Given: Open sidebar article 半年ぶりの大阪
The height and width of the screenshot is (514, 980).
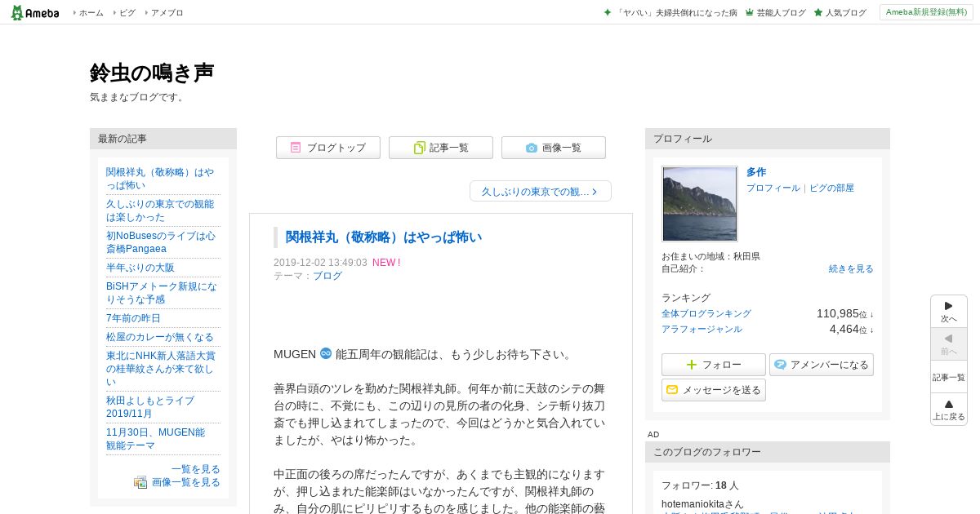Looking at the screenshot, I should [140, 268].
